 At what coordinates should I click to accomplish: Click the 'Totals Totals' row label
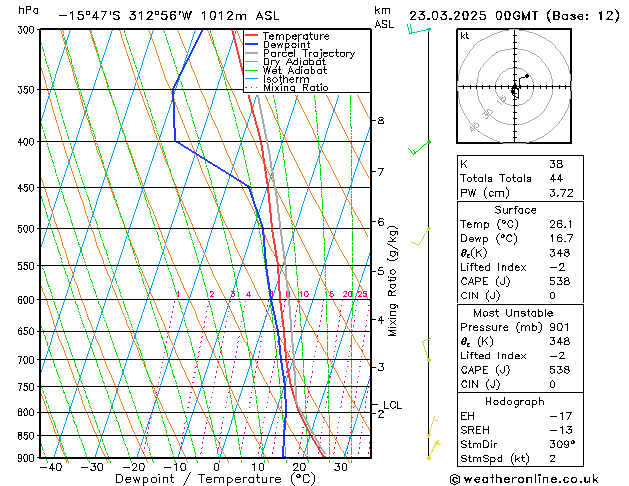(x=496, y=178)
